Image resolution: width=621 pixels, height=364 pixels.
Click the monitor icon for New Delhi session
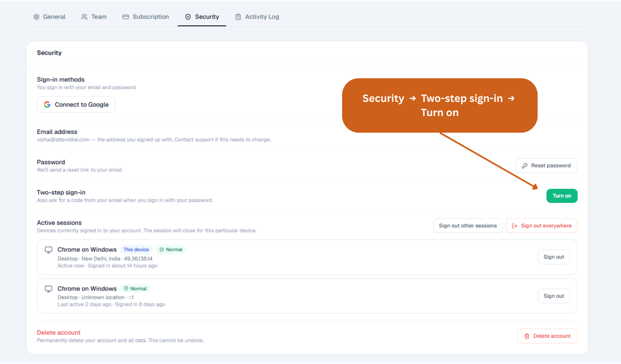[x=49, y=250]
